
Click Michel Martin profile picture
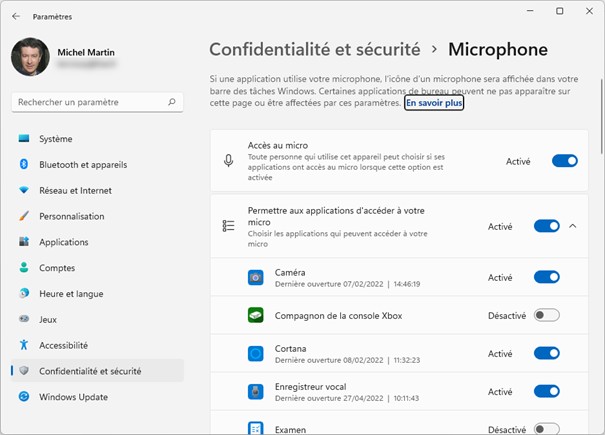[x=30, y=57]
